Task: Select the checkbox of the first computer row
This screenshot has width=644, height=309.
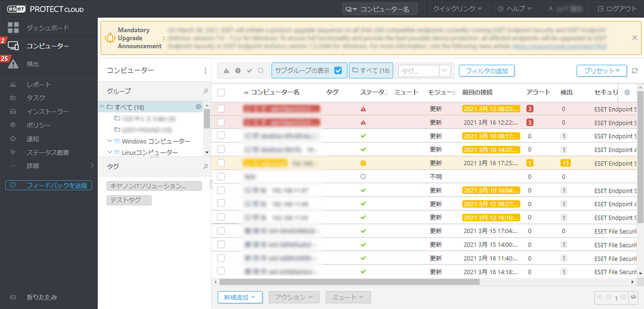Action: coord(221,109)
